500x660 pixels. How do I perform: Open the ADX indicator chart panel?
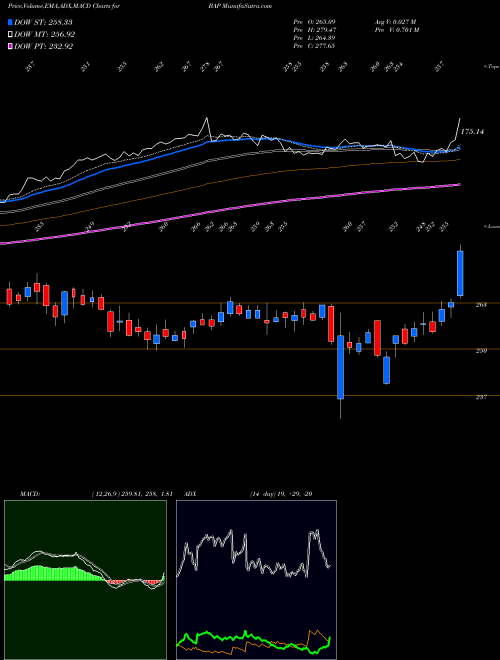click(256, 580)
